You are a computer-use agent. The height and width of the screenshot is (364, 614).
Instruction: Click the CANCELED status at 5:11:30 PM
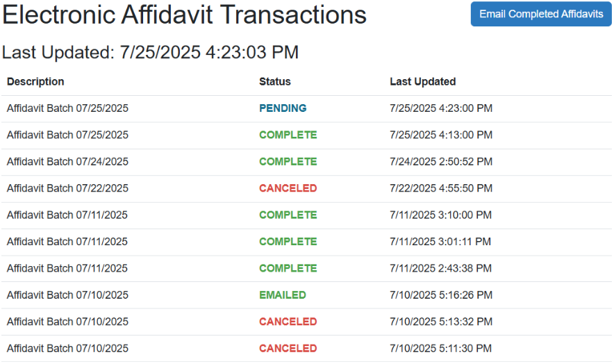(288, 348)
